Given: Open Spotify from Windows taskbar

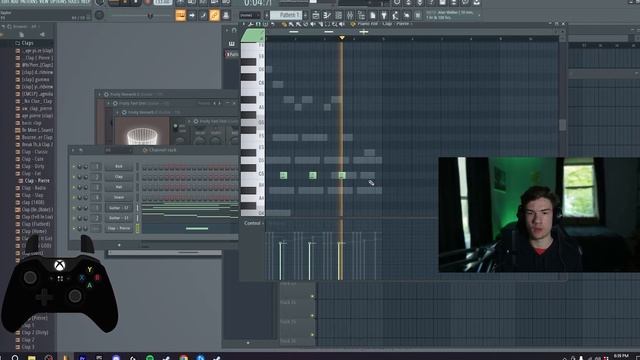Looking at the screenshot, I should click(150, 358).
